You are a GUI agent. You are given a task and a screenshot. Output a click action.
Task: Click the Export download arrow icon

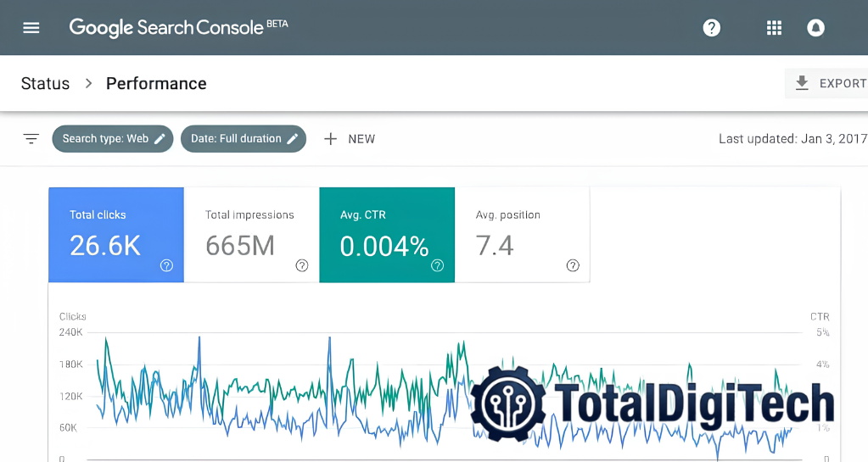tap(802, 84)
